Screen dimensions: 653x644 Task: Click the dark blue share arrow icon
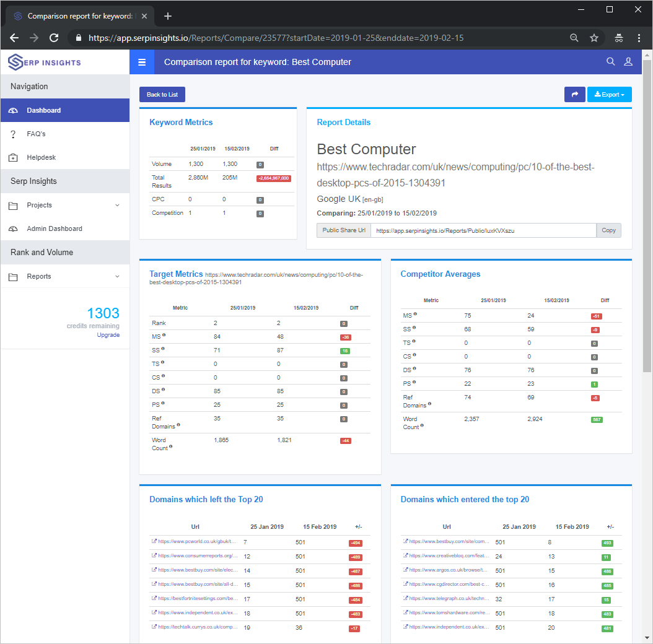point(574,94)
